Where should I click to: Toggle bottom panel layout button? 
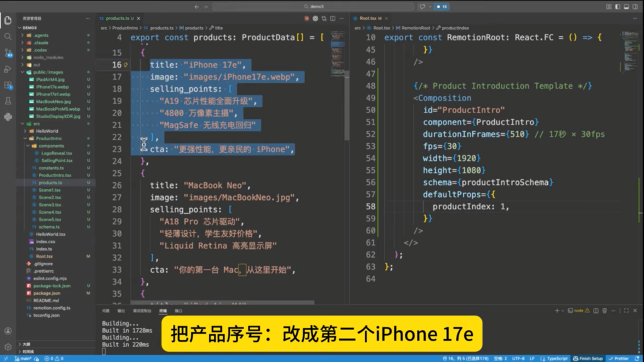[627, 6]
